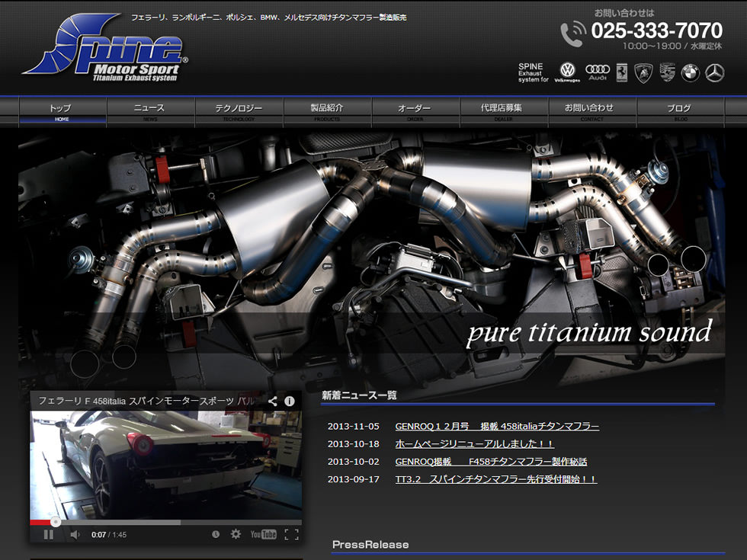Open the オーダー ORDER tab

[x=416, y=113]
